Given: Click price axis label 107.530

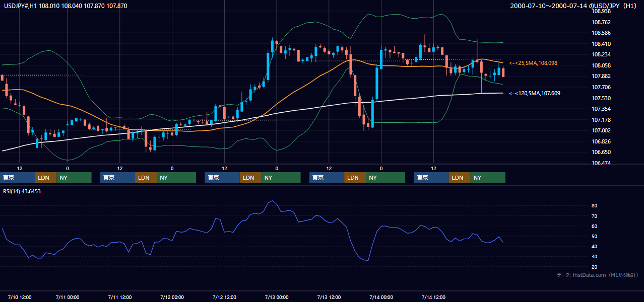Looking at the screenshot, I should tap(601, 98).
